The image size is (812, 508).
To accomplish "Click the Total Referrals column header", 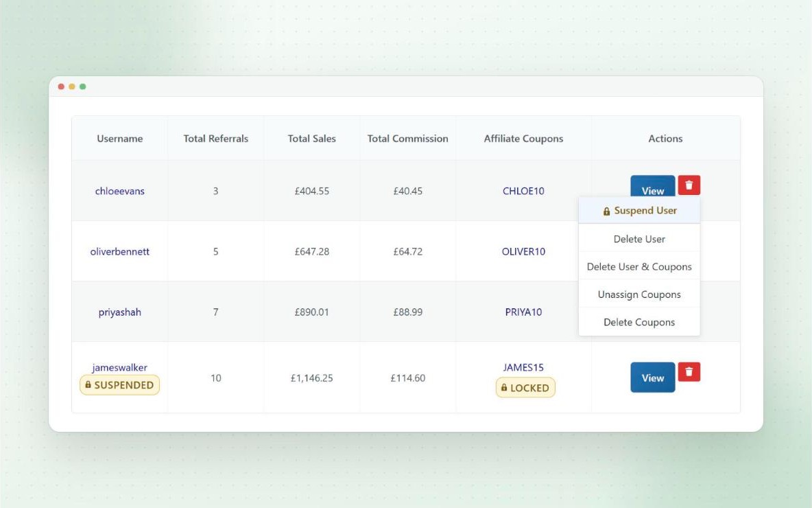I will 215,139.
